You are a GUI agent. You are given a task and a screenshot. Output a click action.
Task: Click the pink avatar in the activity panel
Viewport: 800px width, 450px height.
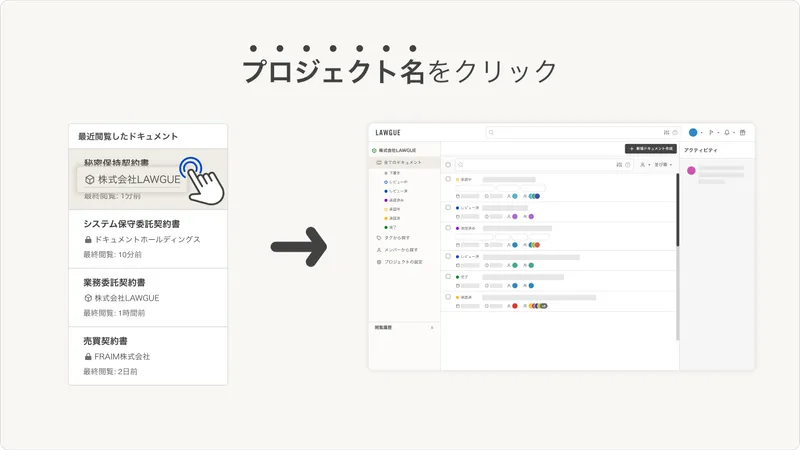tap(691, 170)
